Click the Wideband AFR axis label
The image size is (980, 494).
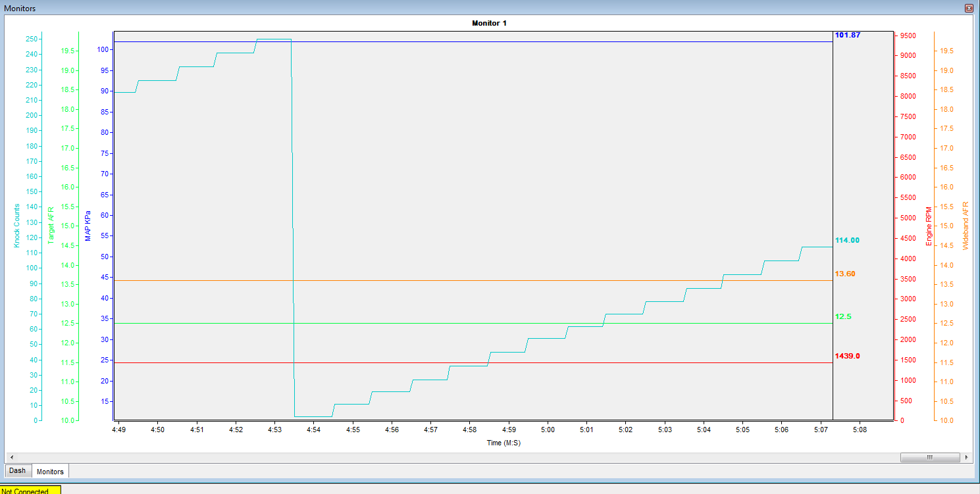966,225
